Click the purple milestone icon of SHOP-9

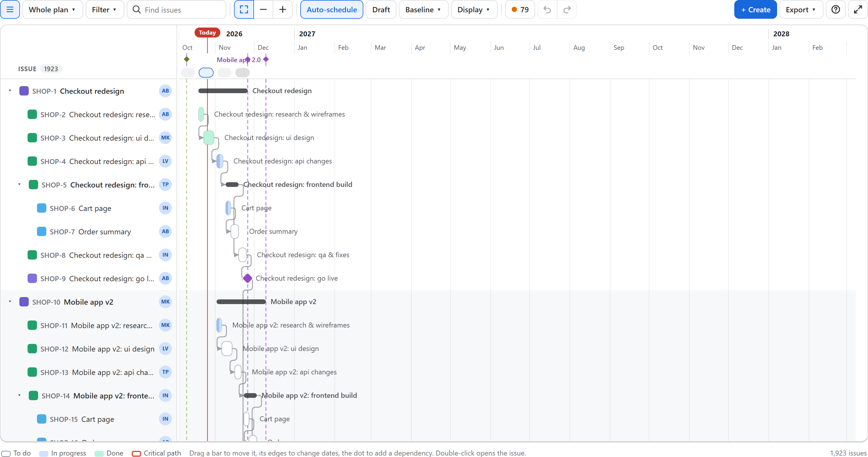[32, 278]
